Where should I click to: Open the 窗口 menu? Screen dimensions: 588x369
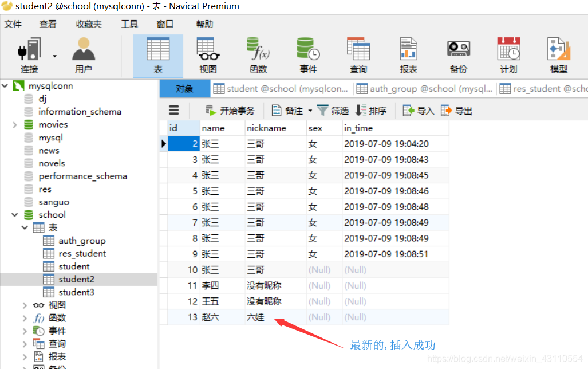(165, 25)
